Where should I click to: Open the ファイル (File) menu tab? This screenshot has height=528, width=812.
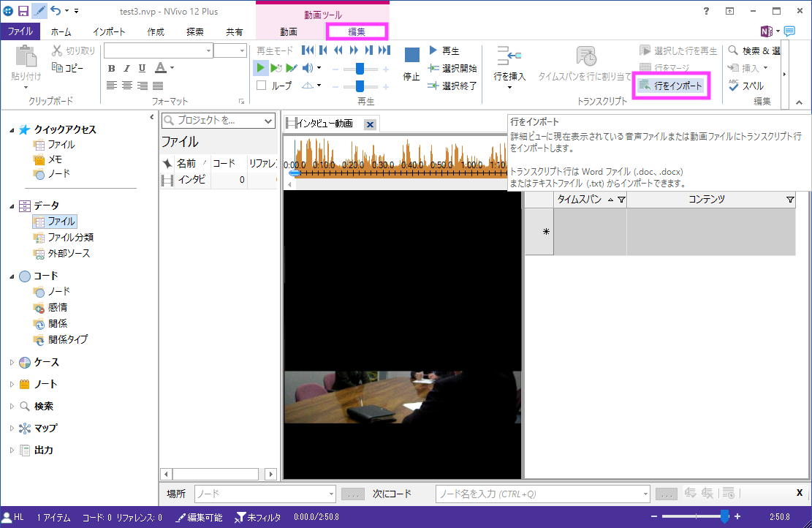coord(20,31)
